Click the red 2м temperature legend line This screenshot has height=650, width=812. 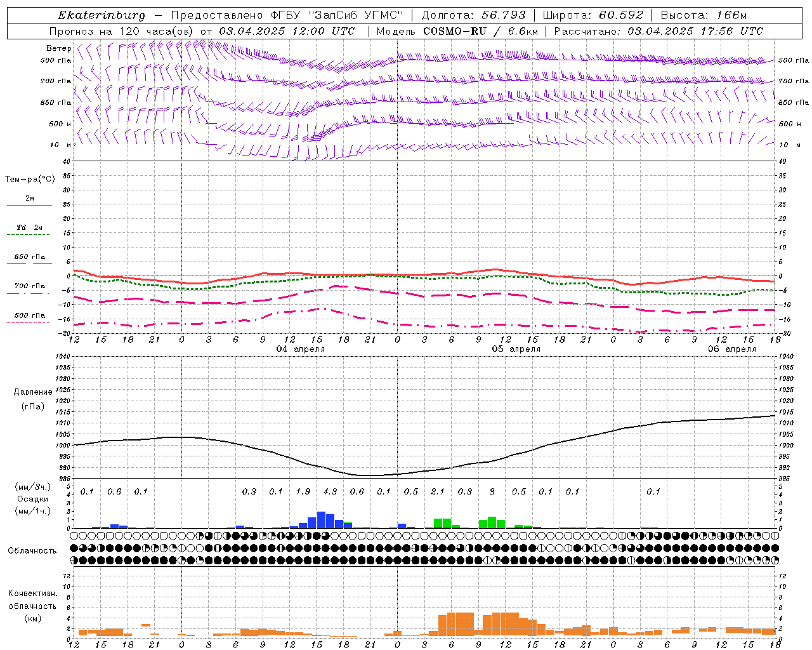[29, 205]
